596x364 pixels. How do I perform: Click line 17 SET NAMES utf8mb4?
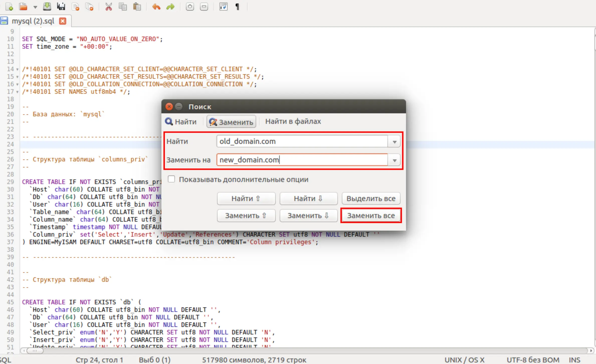(x=76, y=92)
